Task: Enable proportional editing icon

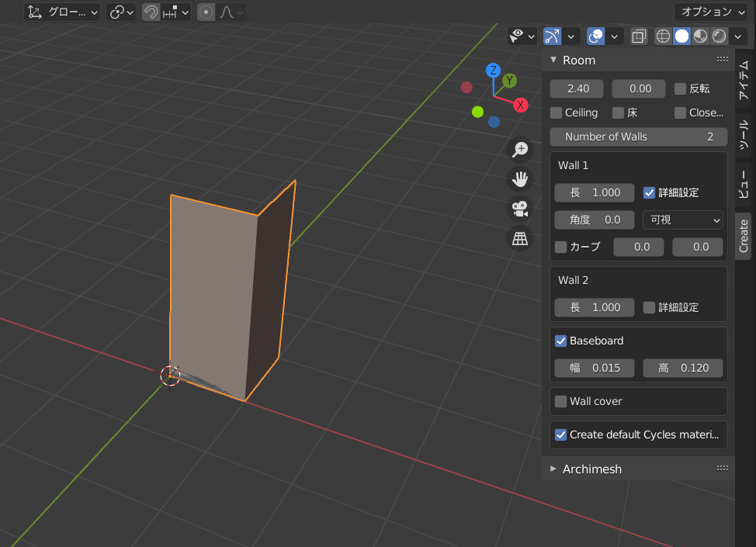Action: pyautogui.click(x=206, y=12)
